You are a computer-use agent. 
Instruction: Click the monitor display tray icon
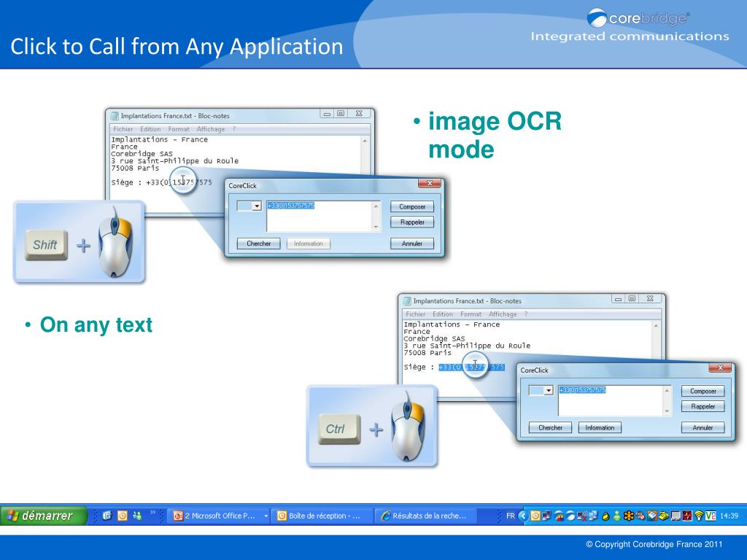tap(676, 516)
